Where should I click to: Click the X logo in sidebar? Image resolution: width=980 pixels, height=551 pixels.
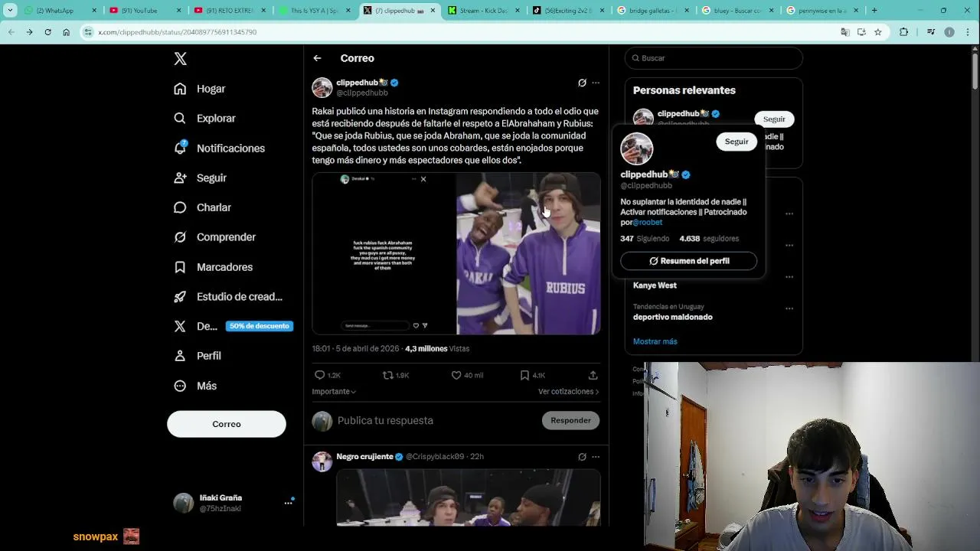(x=180, y=59)
